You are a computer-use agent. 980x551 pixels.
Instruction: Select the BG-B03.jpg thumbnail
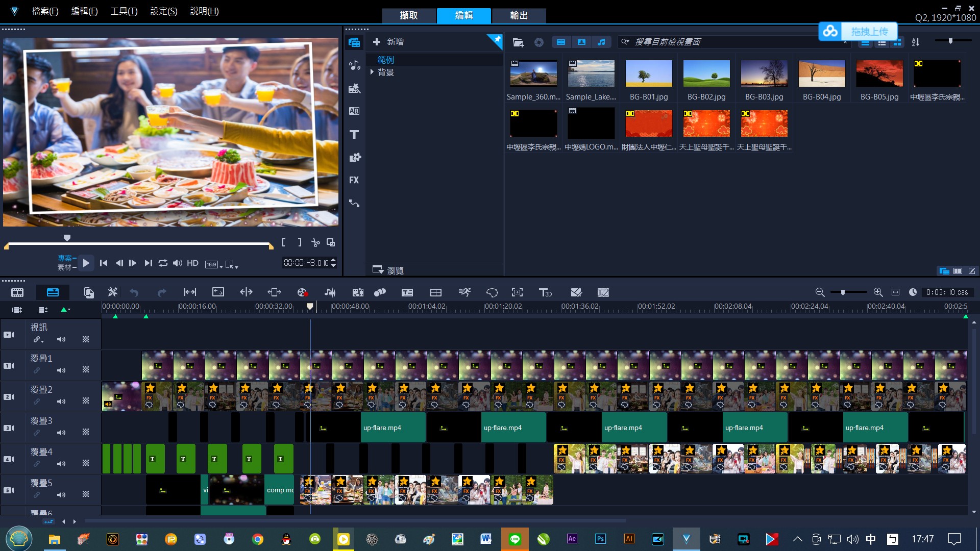click(x=764, y=73)
